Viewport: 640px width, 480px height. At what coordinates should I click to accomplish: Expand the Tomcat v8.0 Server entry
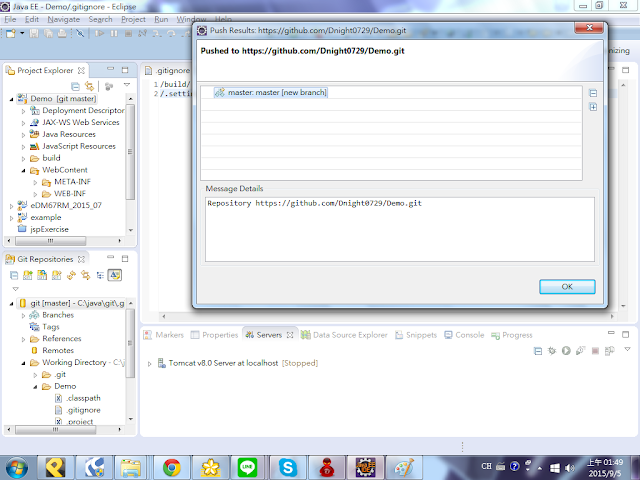click(x=149, y=364)
